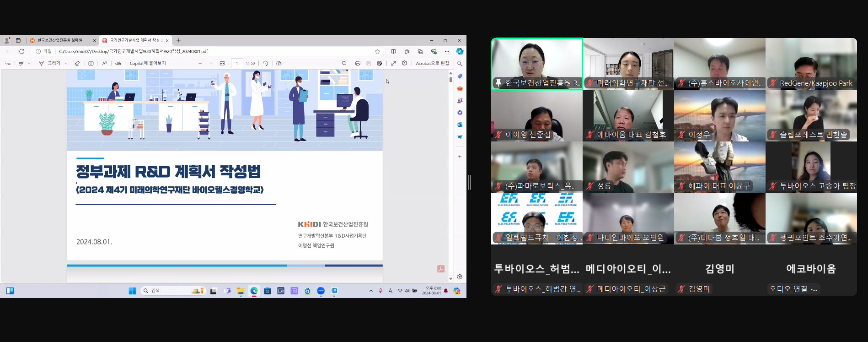The width and height of the screenshot is (868, 342).
Task: Toggle the page view layout icon
Action: (x=279, y=63)
